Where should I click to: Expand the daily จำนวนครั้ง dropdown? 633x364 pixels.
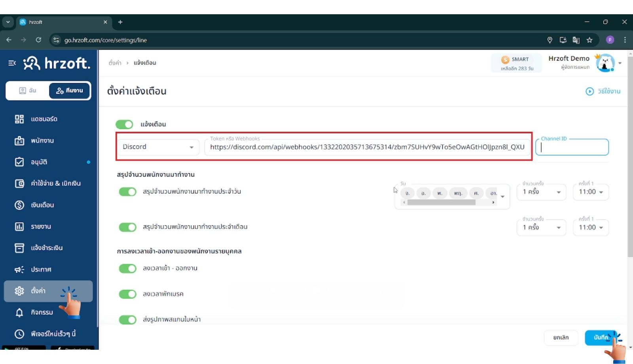pos(541,192)
